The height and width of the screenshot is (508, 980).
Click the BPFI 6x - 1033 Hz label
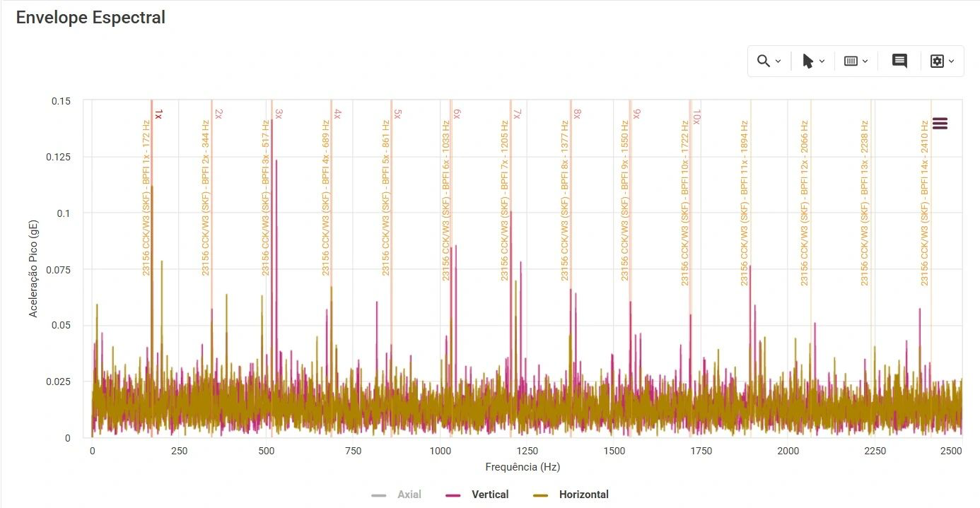[445, 201]
